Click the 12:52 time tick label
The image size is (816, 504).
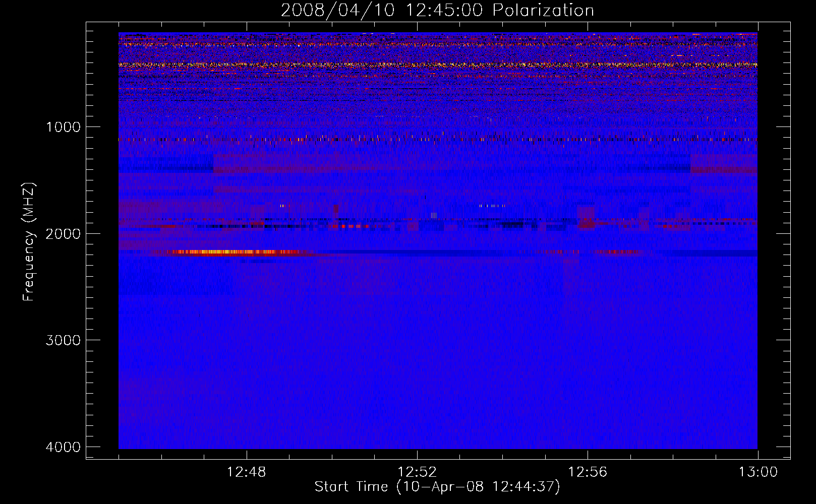pyautogui.click(x=417, y=472)
